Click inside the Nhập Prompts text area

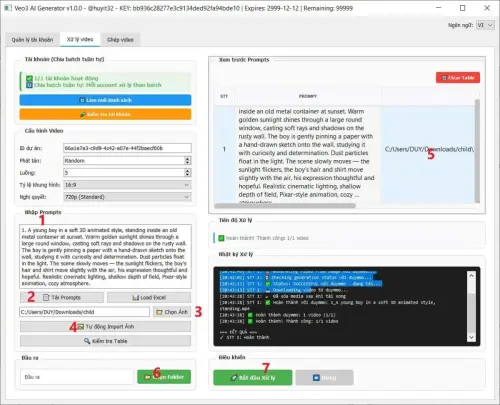(105, 256)
